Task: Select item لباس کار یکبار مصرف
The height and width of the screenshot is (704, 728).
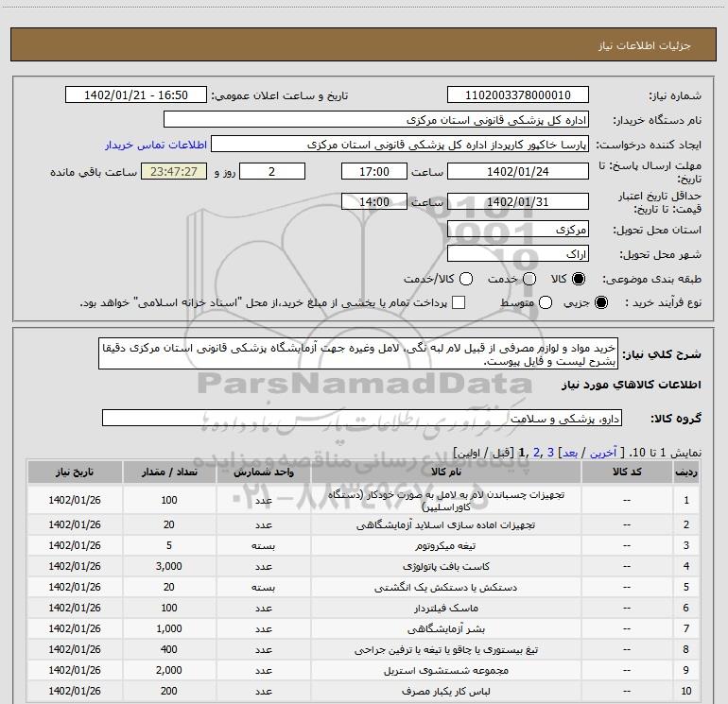Action: (x=445, y=691)
